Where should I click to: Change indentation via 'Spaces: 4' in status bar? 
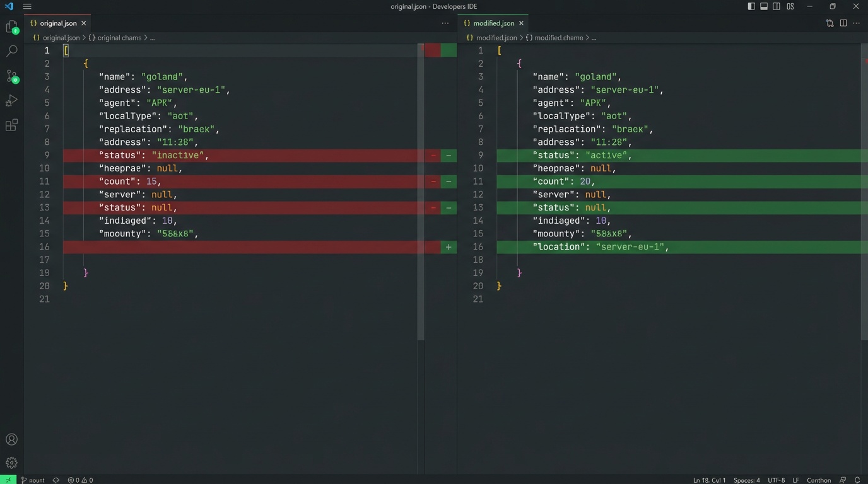point(746,480)
